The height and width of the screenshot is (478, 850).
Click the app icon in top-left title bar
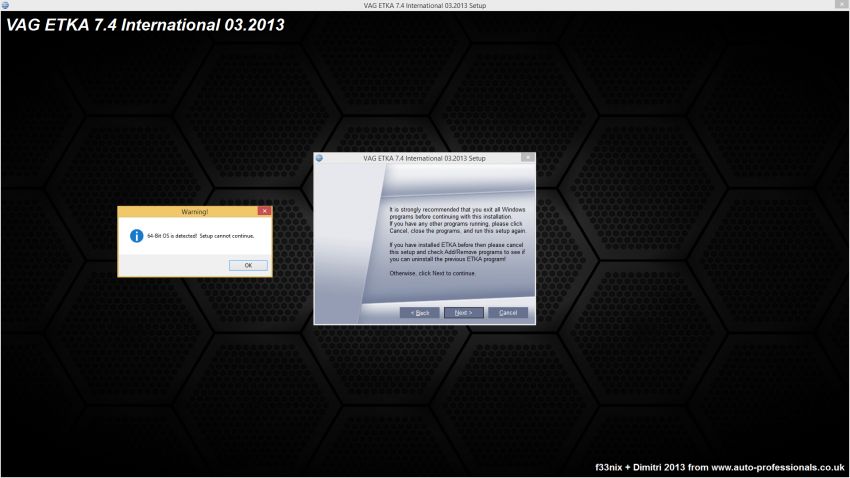point(5,5)
